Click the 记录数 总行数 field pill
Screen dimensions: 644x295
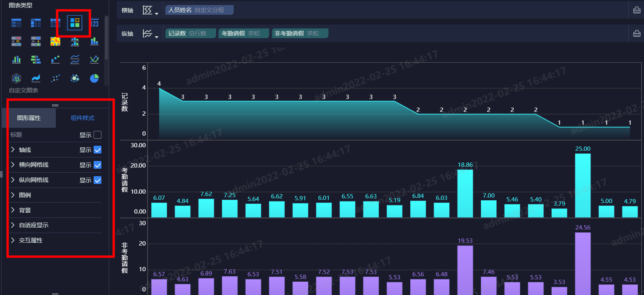[x=191, y=34]
